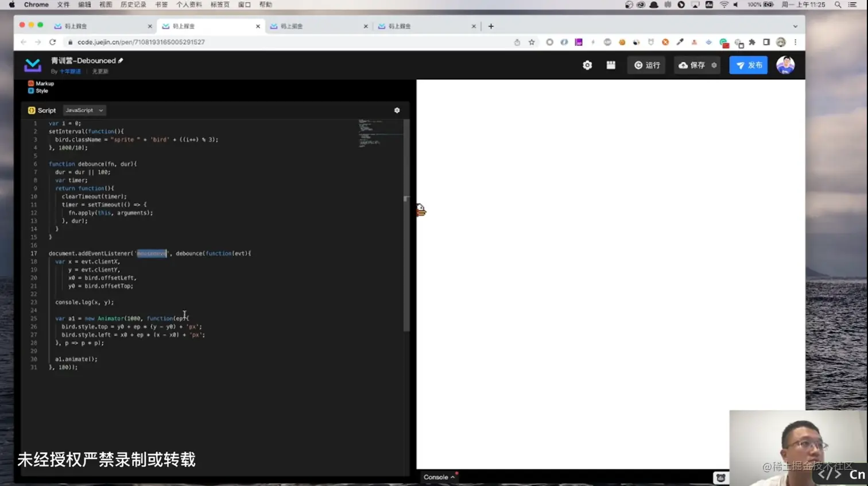
Task: Go back in browser history
Action: click(24, 43)
